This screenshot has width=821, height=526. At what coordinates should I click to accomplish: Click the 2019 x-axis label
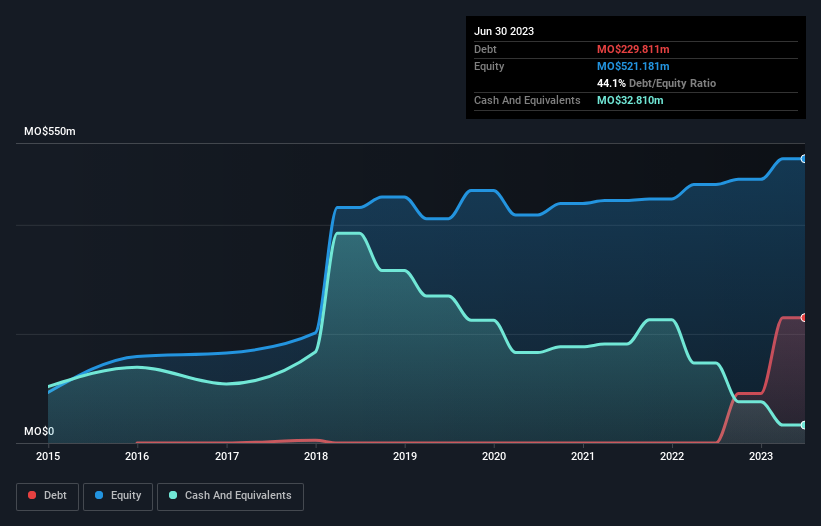click(405, 456)
